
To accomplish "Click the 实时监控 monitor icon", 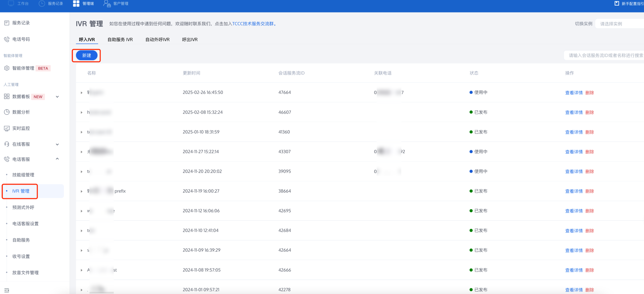I will (7, 128).
